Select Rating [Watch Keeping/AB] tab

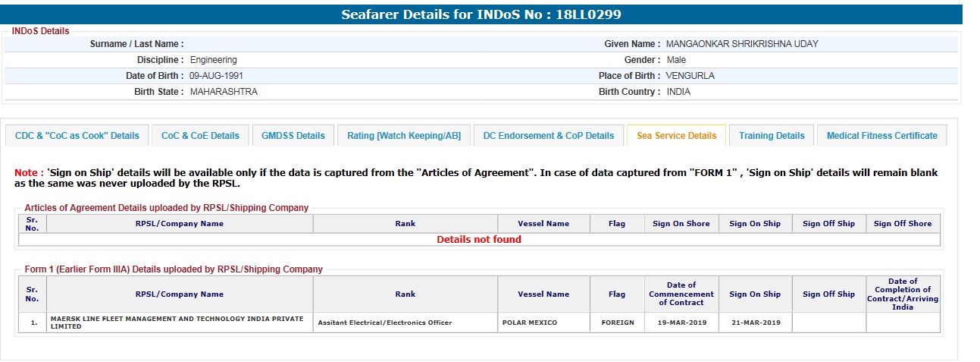click(403, 136)
